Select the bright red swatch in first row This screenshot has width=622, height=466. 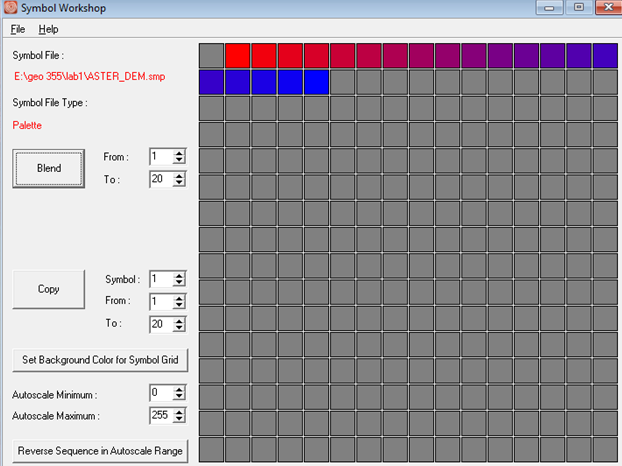(x=237, y=55)
